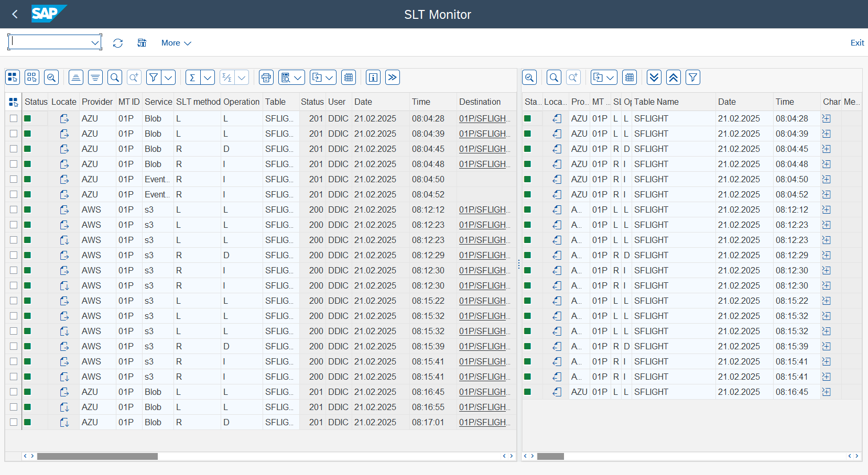Open filter options dropdown arrow
The height and width of the screenshot is (475, 868).
tap(168, 78)
